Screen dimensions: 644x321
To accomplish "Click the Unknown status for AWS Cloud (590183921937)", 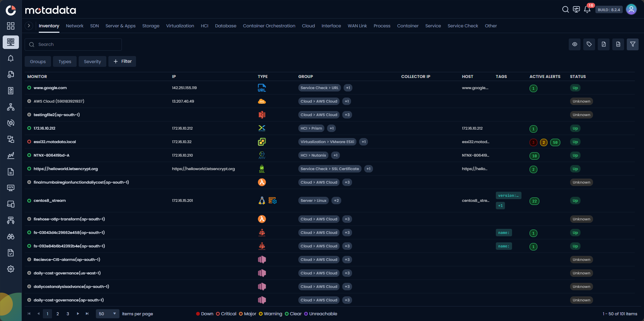I will pyautogui.click(x=581, y=101).
